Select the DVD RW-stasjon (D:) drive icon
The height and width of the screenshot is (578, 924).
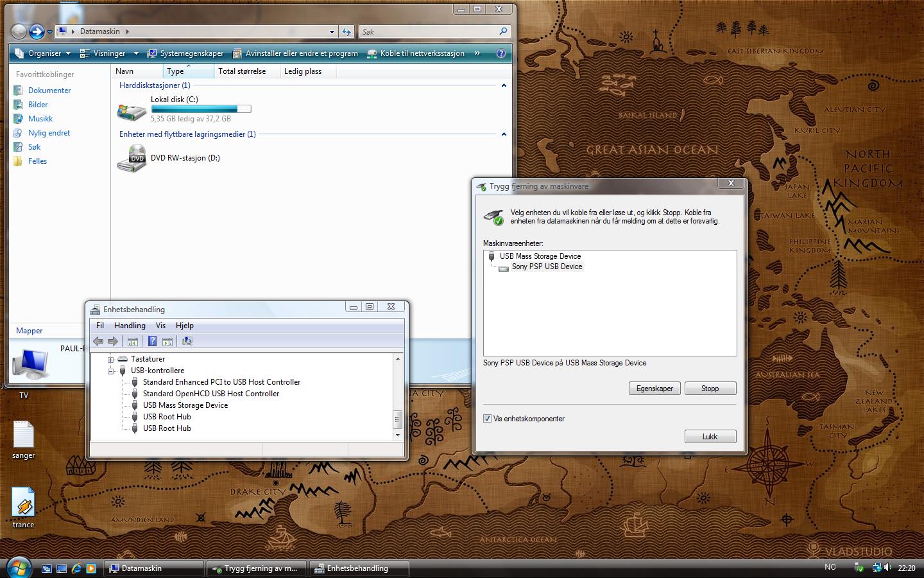[x=132, y=158]
